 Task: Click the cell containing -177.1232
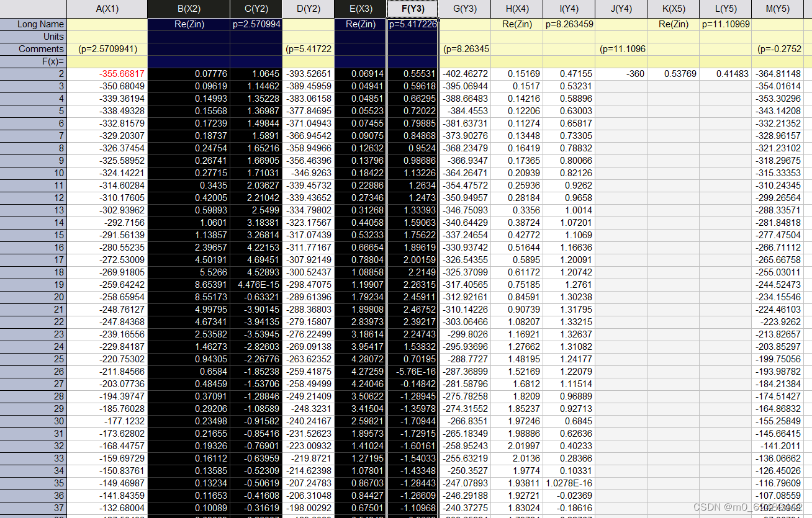tap(107, 421)
